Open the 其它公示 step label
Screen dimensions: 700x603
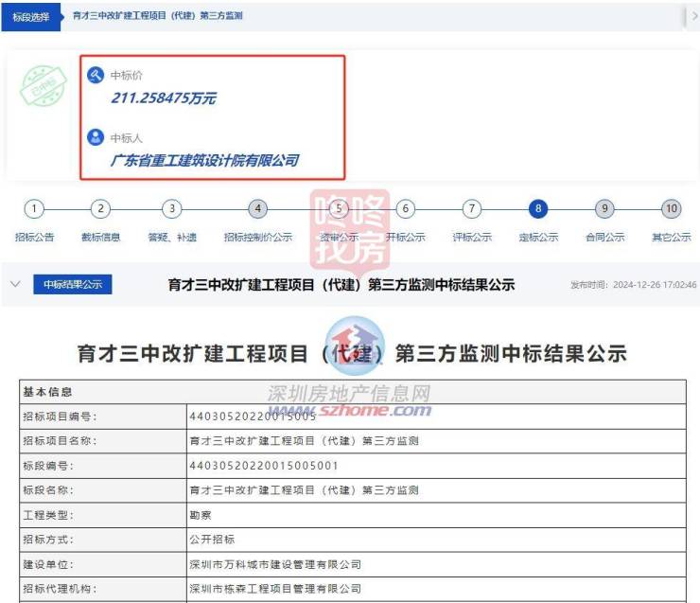click(x=672, y=238)
